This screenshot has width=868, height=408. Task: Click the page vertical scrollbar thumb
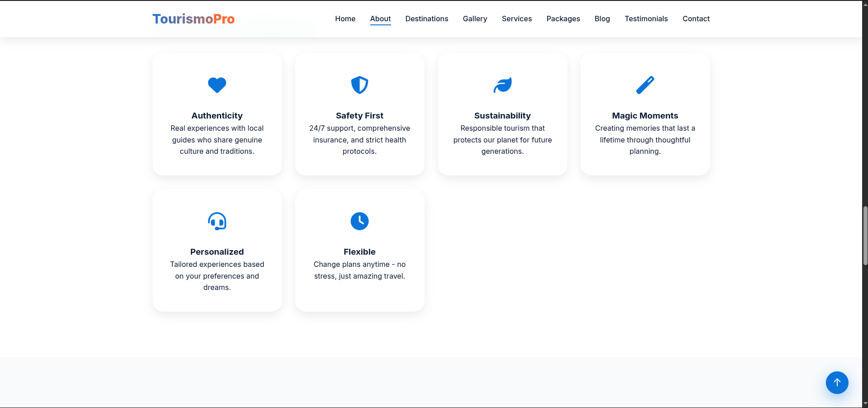(x=865, y=236)
